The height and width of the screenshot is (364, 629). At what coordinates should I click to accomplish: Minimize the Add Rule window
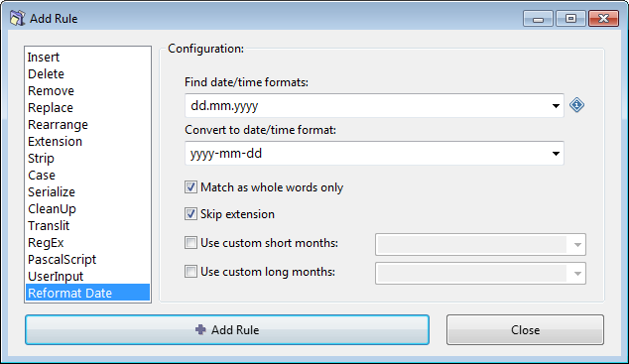tap(538, 19)
